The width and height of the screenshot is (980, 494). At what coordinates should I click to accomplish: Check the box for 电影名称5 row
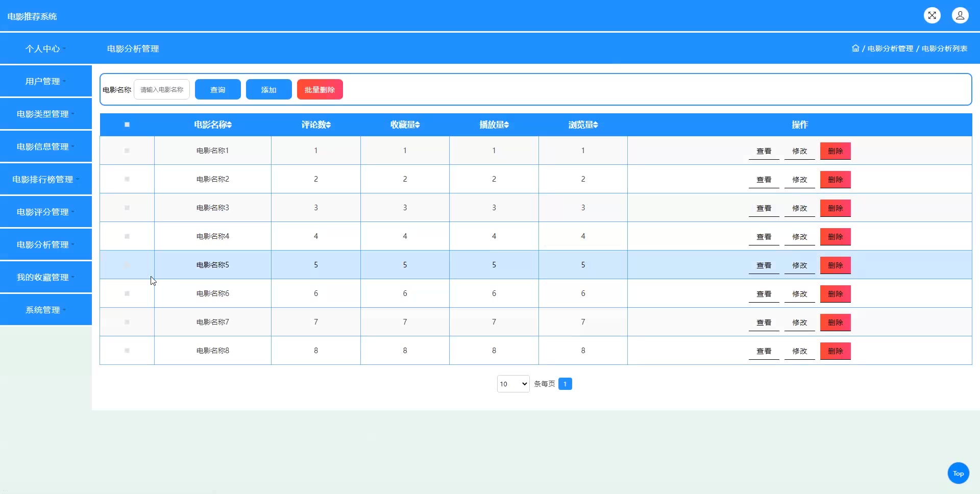click(x=127, y=265)
